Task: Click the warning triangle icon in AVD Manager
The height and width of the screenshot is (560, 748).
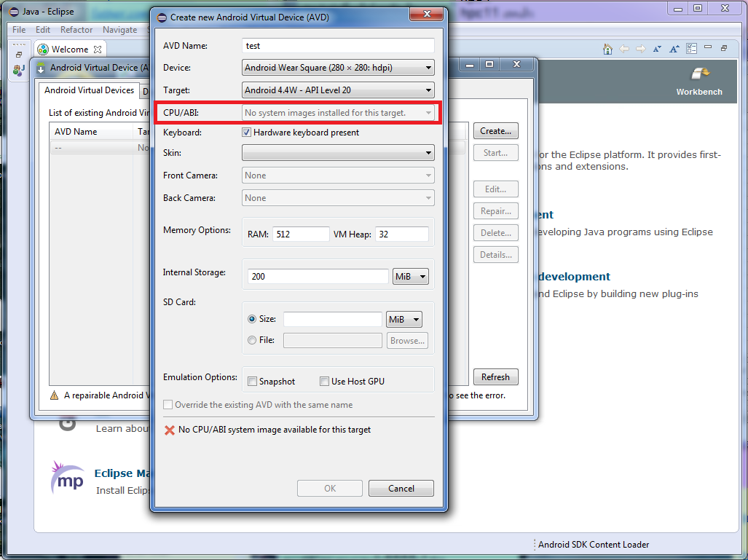Action: pyautogui.click(x=55, y=395)
